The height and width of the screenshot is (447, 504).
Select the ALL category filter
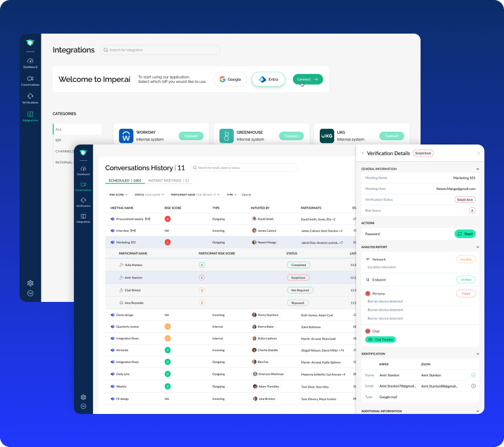pos(59,129)
